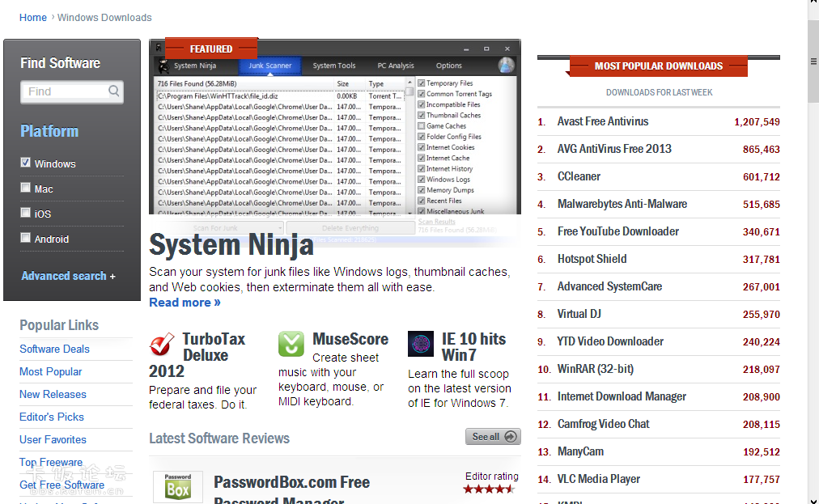Go to New Releases
Viewport: 819px width, 504px height.
[x=53, y=394]
